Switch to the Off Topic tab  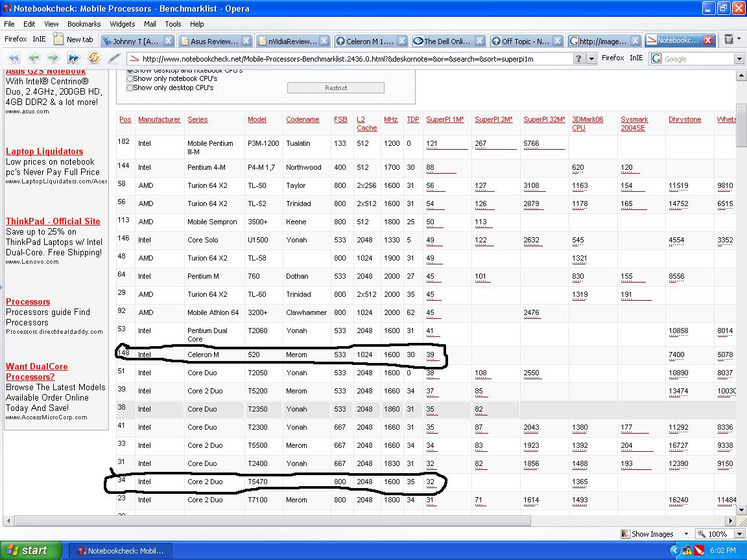coord(526,41)
